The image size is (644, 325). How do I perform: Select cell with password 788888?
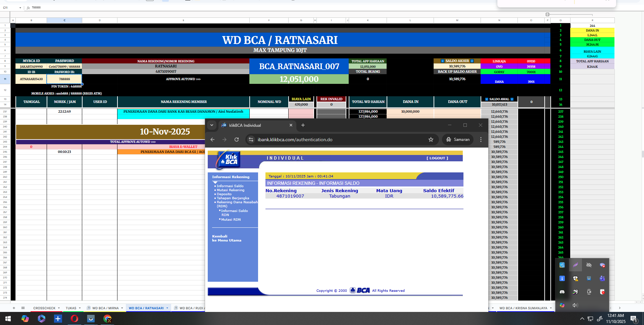[64, 79]
